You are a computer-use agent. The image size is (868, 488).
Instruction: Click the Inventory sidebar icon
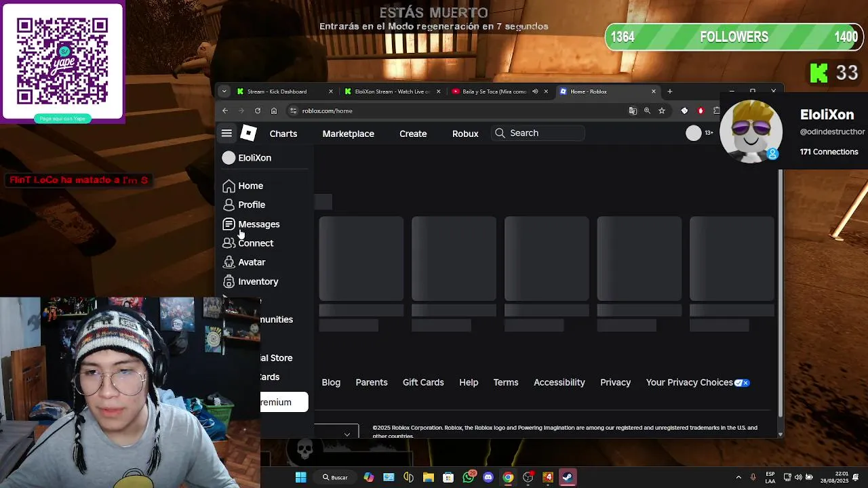point(229,281)
